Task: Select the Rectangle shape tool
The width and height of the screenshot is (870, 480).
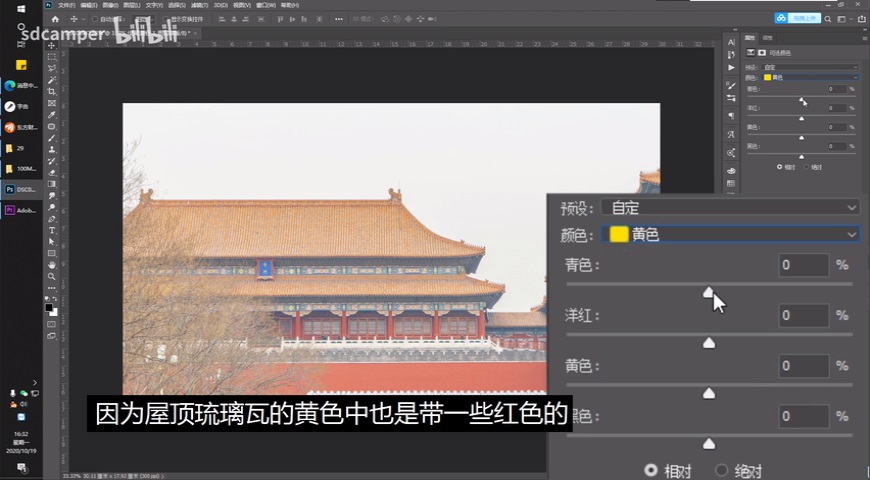Action: 52,254
